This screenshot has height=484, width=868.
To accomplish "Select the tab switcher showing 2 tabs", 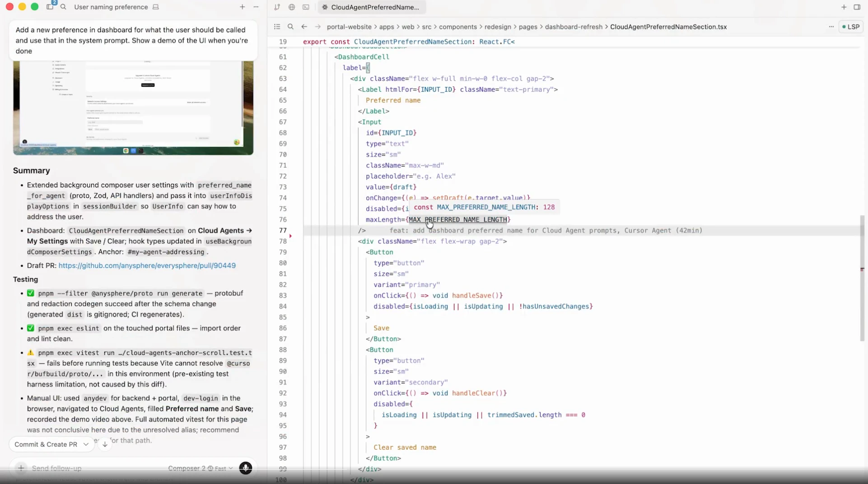I will click(51, 7).
